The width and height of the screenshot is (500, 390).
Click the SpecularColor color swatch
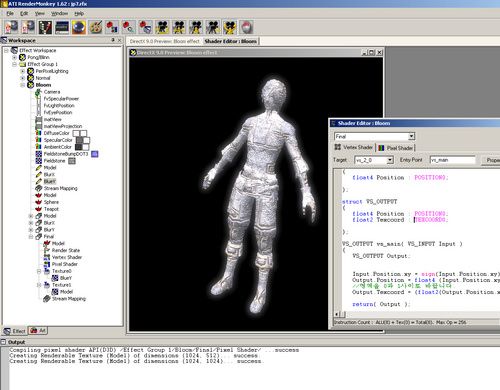pyautogui.click(x=83, y=140)
